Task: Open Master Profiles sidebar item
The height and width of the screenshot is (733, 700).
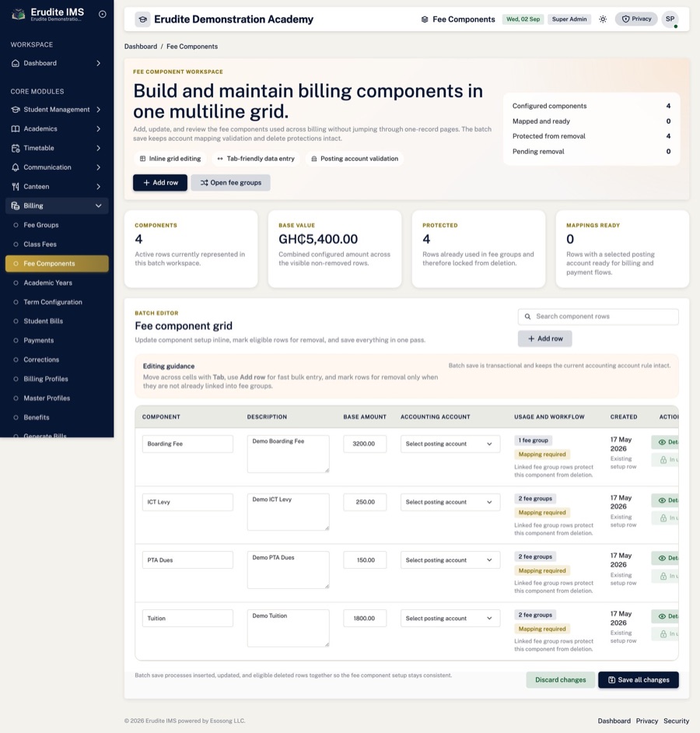Action: pos(57,398)
